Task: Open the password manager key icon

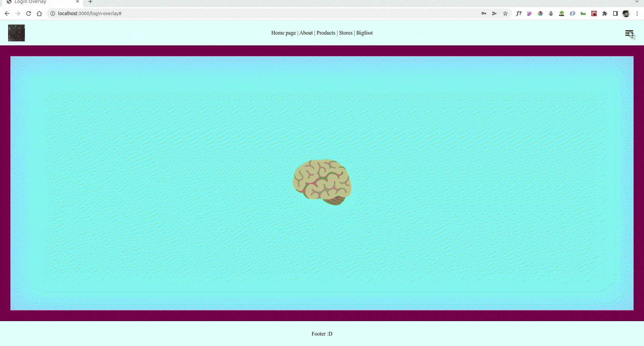Action: click(484, 13)
